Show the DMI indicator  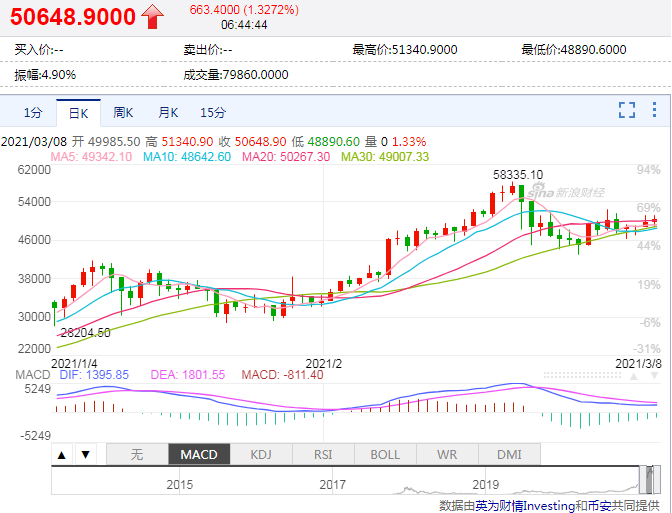509,454
